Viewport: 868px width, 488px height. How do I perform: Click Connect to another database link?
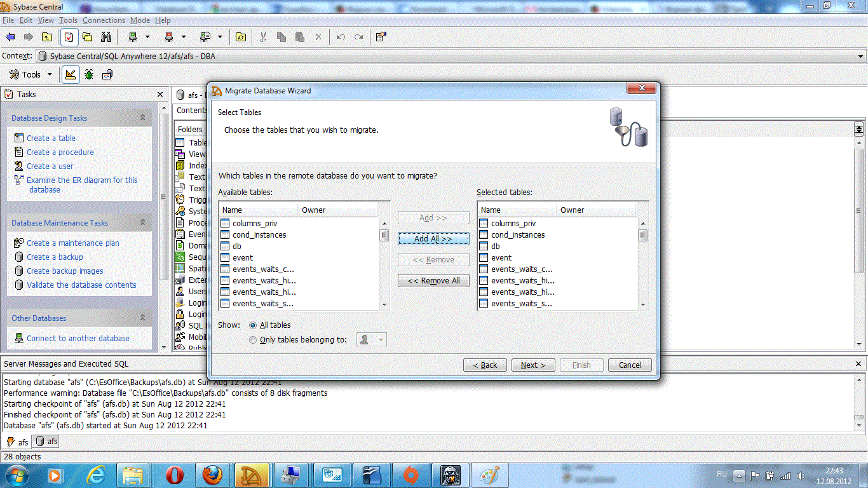78,338
